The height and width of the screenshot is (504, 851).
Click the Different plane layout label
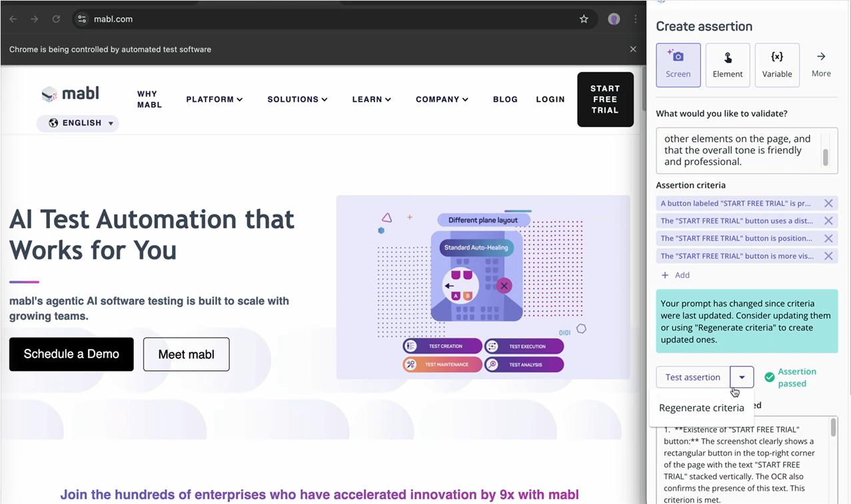point(483,220)
